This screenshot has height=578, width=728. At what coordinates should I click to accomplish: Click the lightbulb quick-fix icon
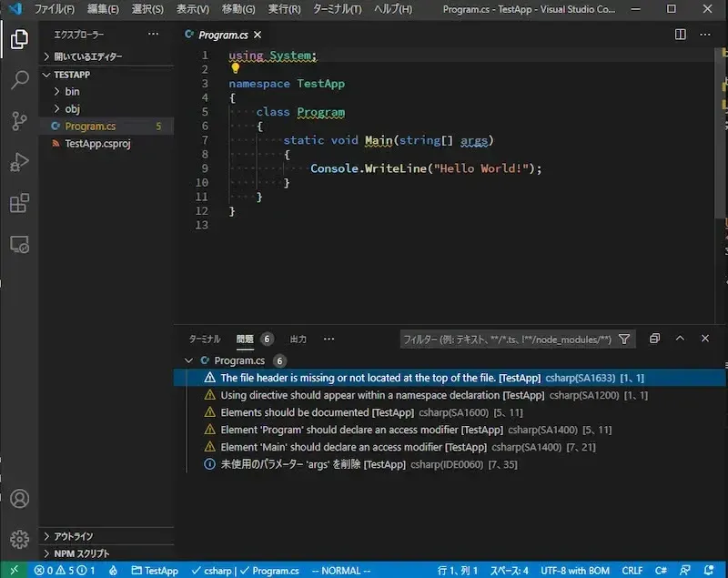(235, 68)
